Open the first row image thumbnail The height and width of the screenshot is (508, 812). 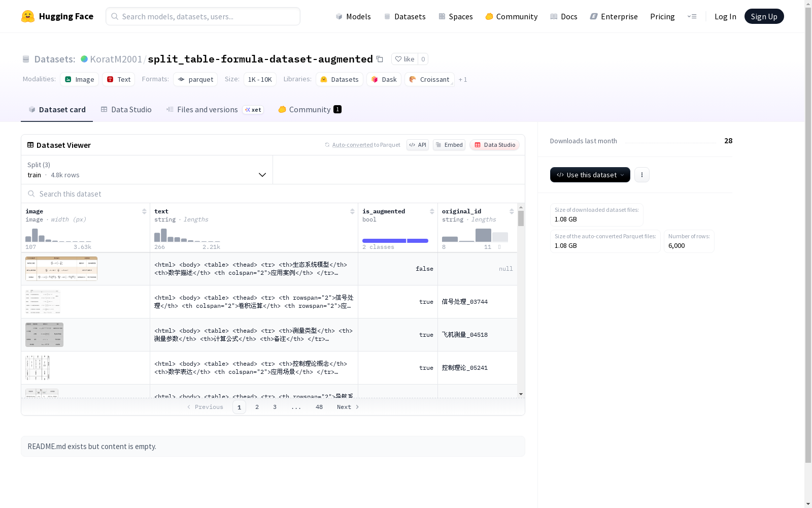(61, 269)
